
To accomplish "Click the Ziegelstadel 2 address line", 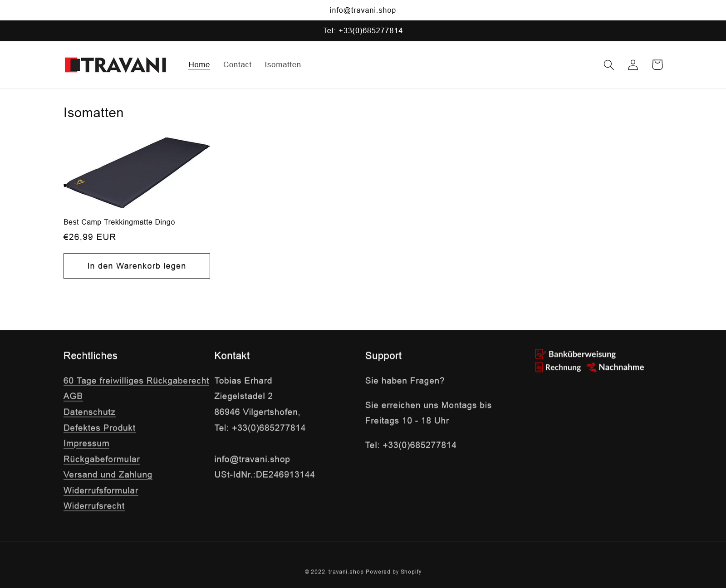I will coord(243,396).
